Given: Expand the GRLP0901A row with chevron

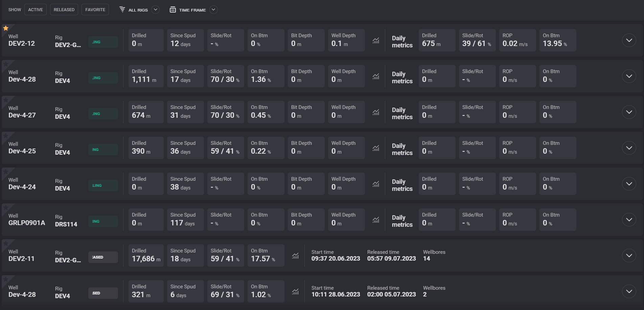Looking at the screenshot, I should [x=629, y=220].
